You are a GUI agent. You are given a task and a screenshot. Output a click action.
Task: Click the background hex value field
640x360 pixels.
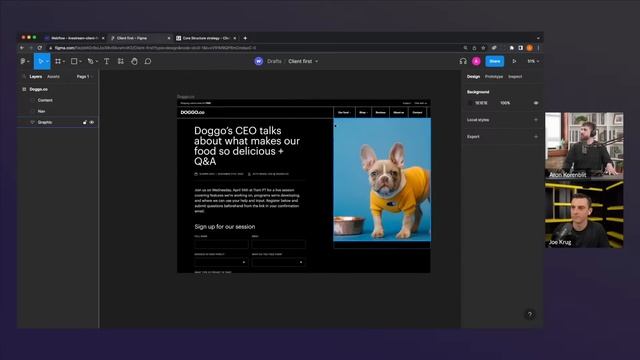481,103
